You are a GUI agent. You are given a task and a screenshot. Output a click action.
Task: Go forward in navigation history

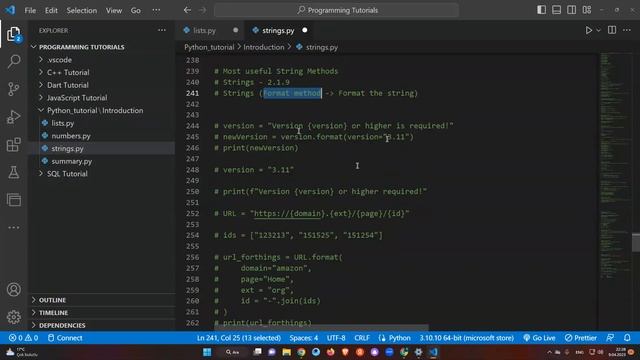pos(202,10)
